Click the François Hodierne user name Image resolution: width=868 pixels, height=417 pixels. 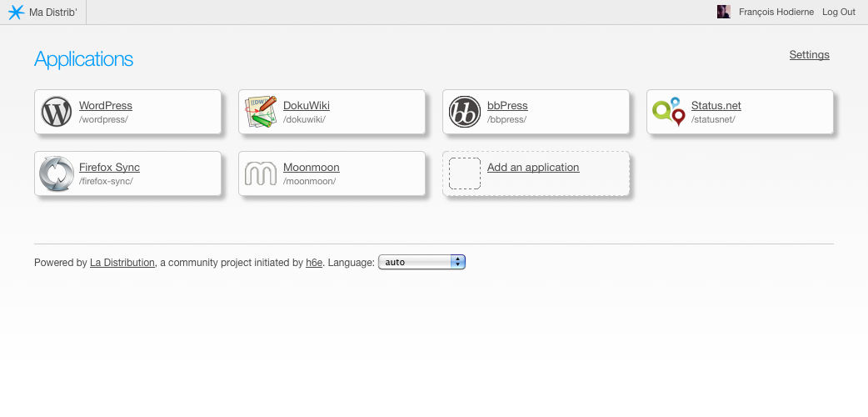(775, 12)
